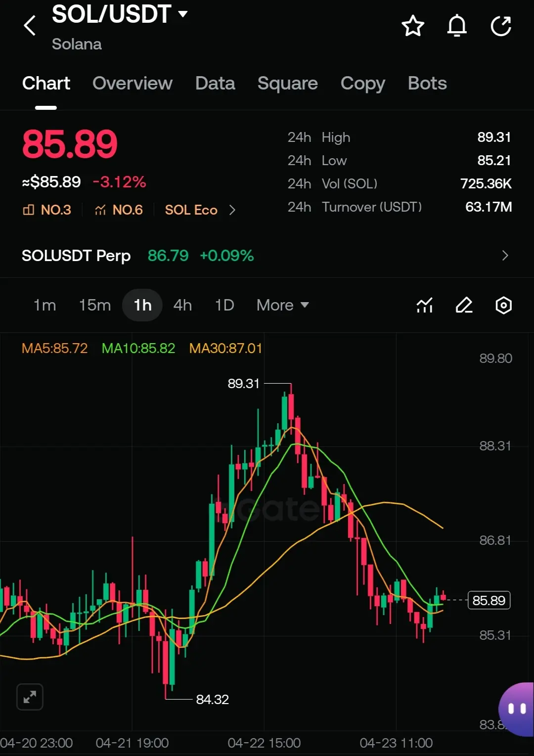534x756 pixels.
Task: Add SOL/USDT to favorites with star
Action: click(413, 26)
